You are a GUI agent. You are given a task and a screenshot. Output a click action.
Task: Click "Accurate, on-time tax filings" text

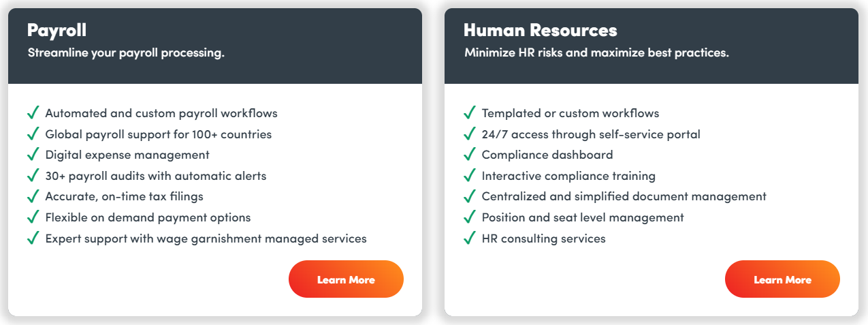point(124,196)
